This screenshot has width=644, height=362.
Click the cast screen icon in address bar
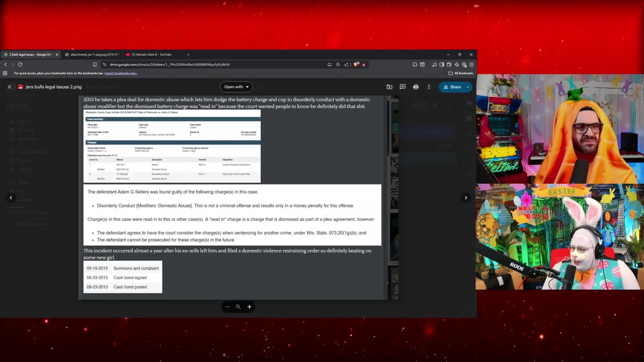click(330, 64)
